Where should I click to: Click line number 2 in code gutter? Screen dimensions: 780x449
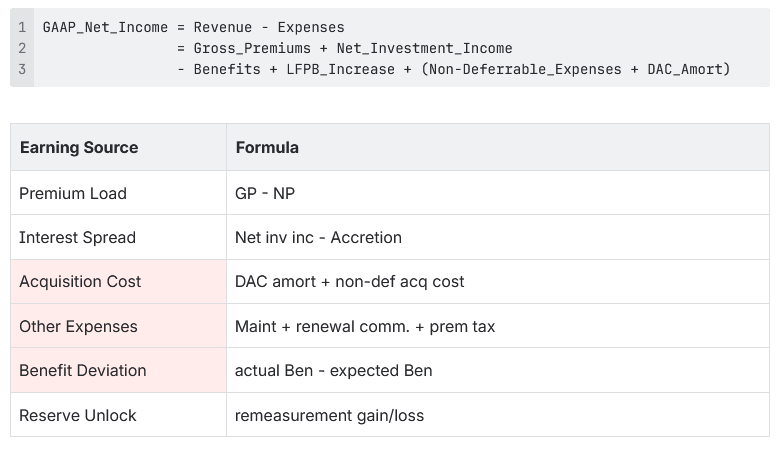[22, 48]
